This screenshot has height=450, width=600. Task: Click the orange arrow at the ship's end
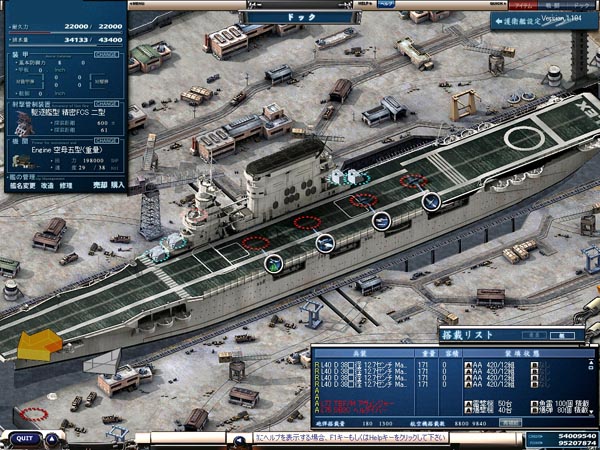click(x=39, y=345)
